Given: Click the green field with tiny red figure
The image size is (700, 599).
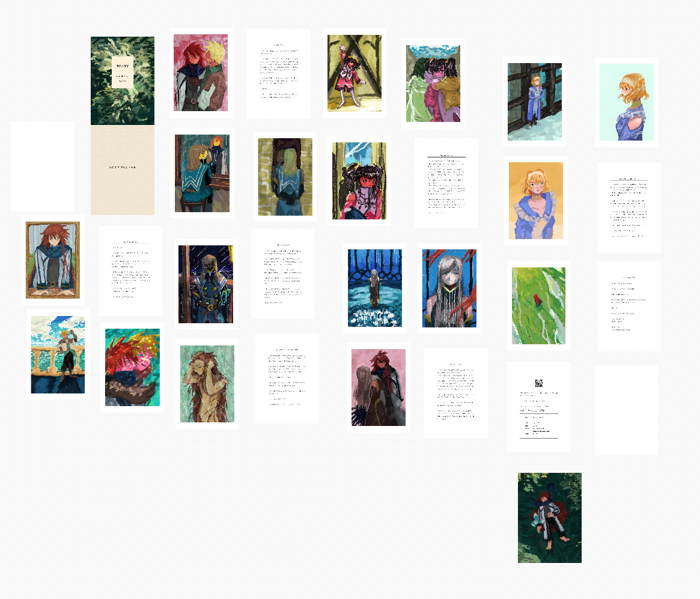Looking at the screenshot, I should pos(538,306).
